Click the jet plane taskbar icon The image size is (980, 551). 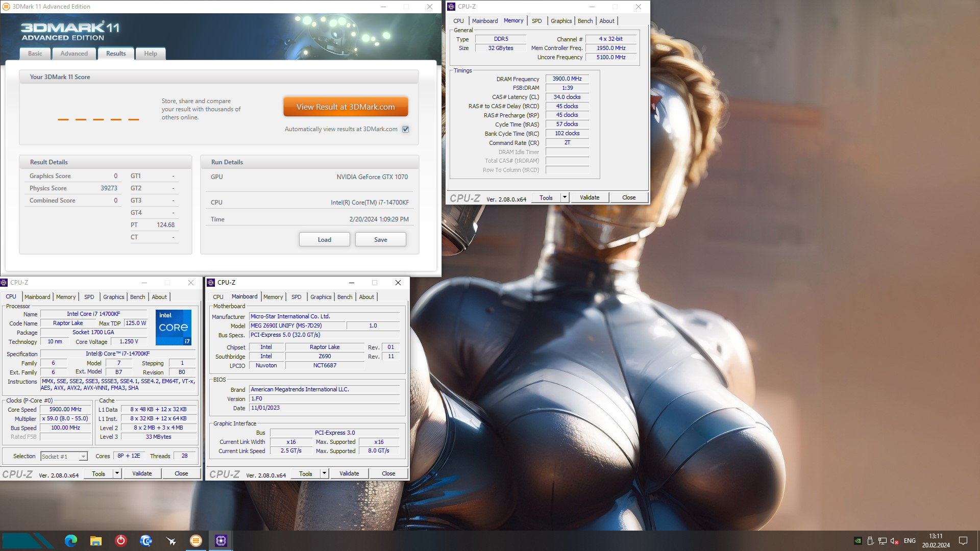[171, 541]
